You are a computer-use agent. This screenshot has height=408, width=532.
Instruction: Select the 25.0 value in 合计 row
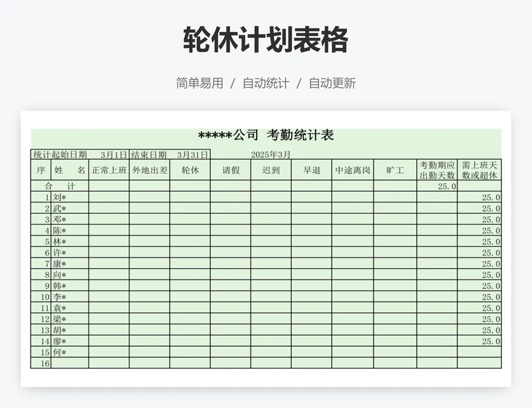[x=437, y=186]
